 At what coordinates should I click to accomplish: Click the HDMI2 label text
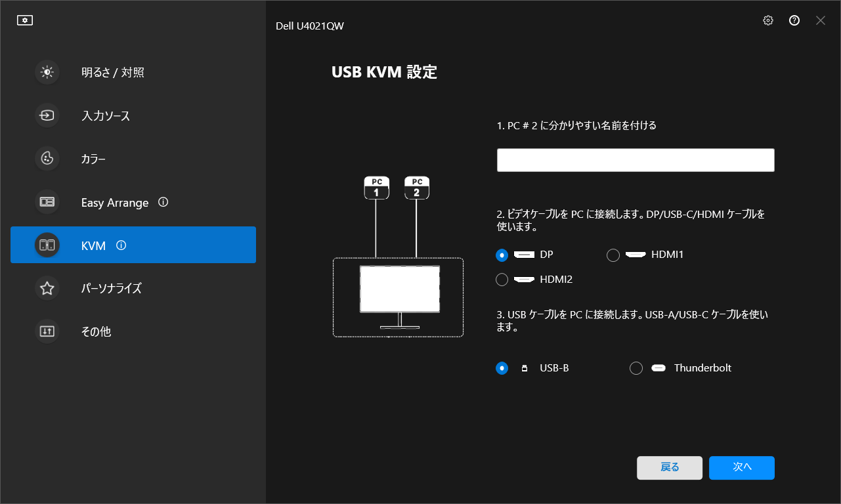556,280
